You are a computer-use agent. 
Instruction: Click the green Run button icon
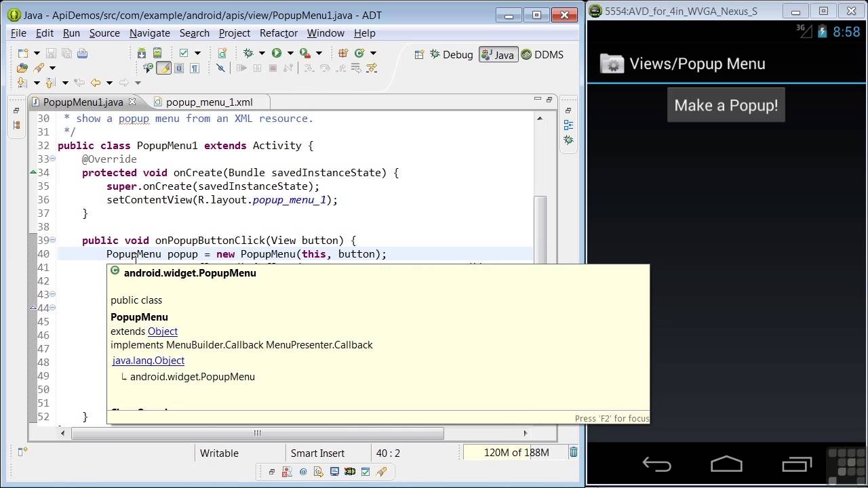pos(277,53)
